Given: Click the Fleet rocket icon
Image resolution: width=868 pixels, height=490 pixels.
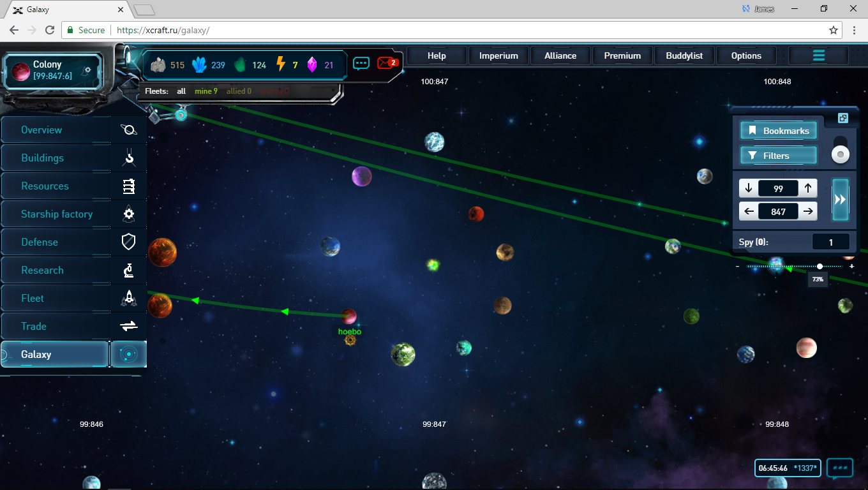Looking at the screenshot, I should click(x=129, y=298).
